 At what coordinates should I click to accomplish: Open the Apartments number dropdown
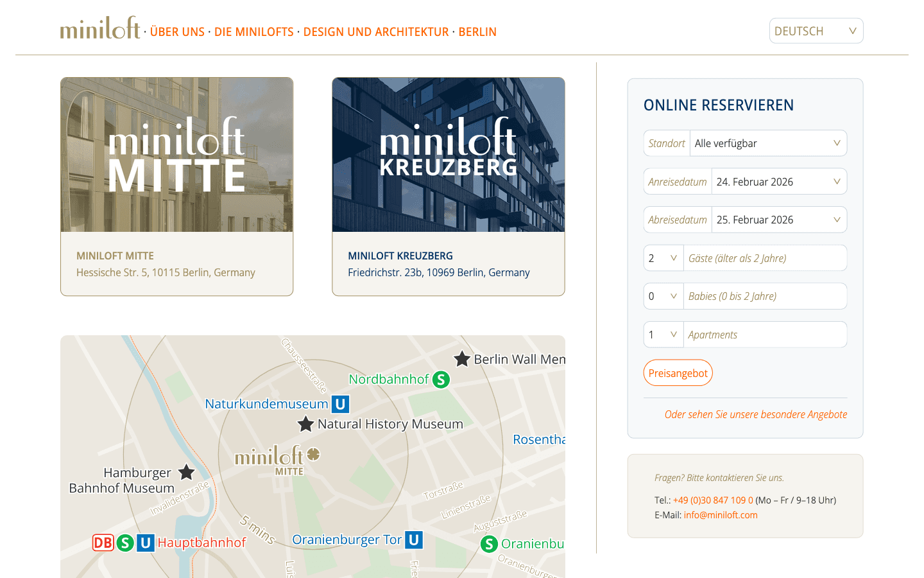pyautogui.click(x=663, y=334)
